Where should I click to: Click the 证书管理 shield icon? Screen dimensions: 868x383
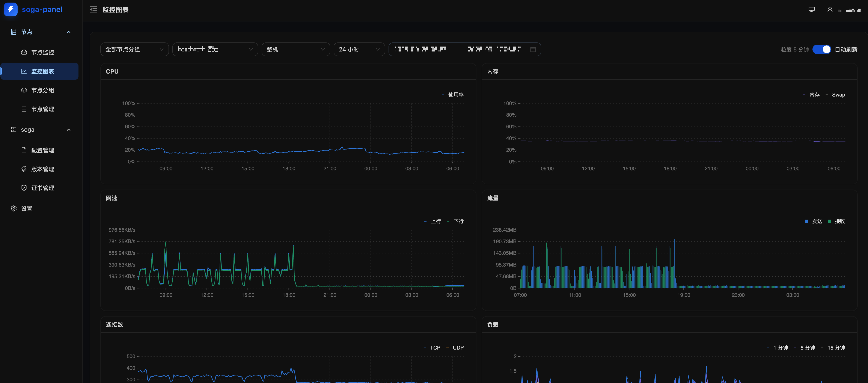click(x=24, y=188)
